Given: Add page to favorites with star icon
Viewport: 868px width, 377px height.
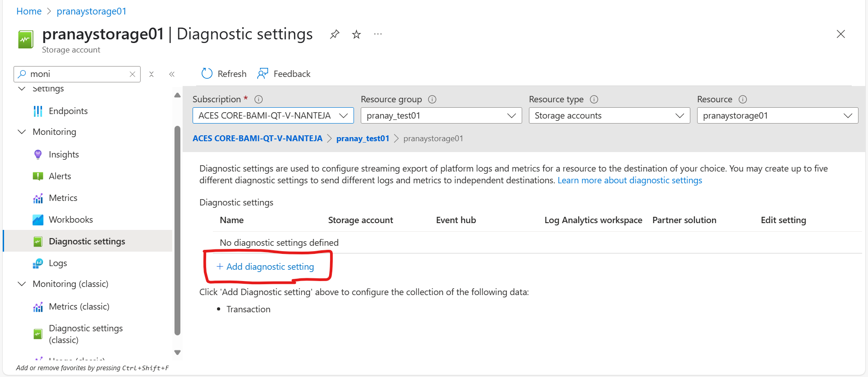Looking at the screenshot, I should point(356,34).
